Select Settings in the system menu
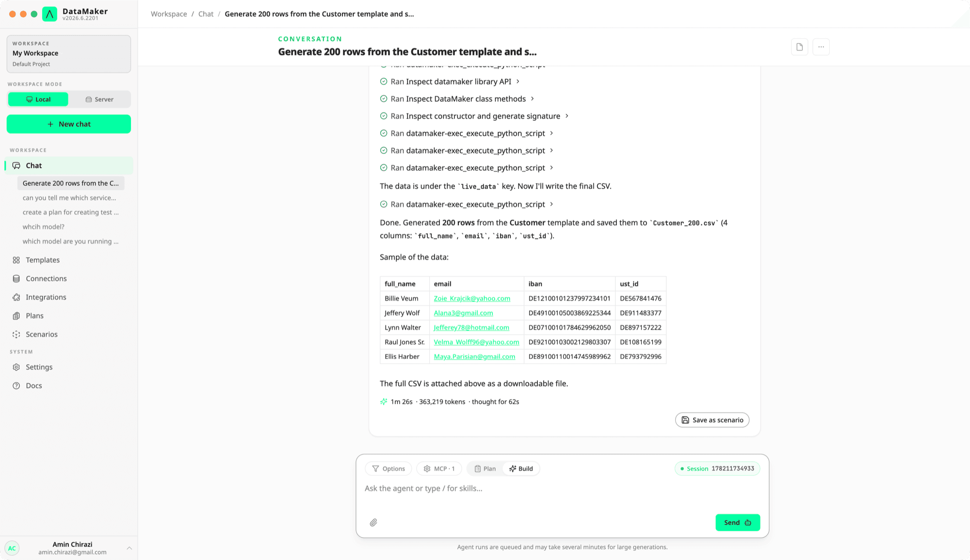Image resolution: width=970 pixels, height=560 pixels. 39,367
